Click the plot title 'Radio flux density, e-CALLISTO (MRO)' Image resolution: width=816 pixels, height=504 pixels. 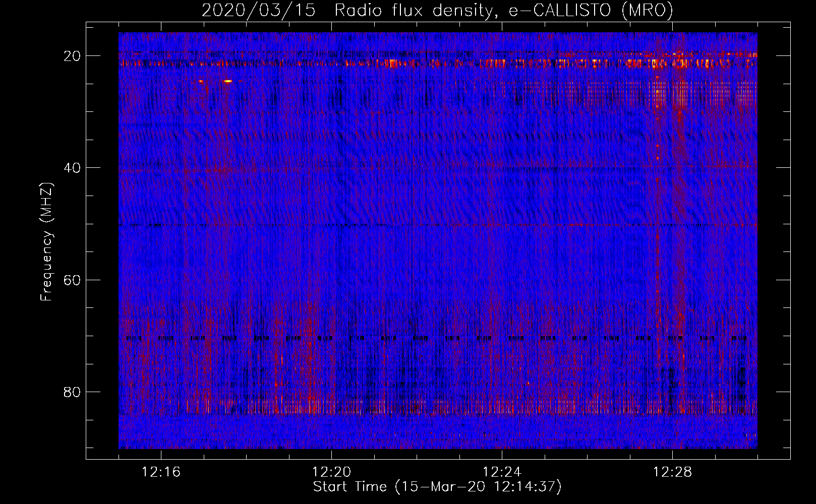[504, 10]
